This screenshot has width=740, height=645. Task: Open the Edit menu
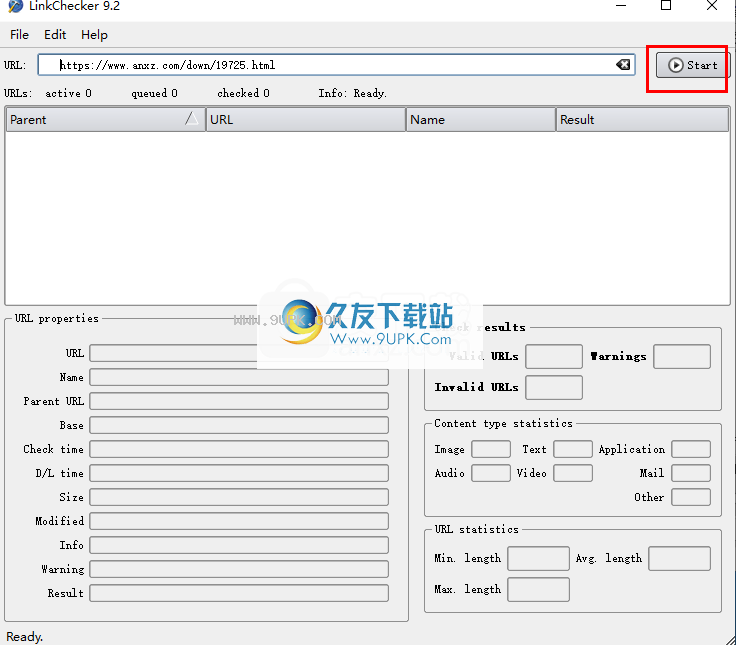coord(55,35)
